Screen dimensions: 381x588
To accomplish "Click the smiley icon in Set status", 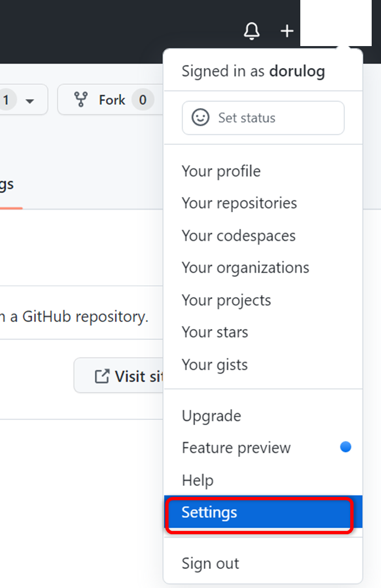I will point(200,117).
